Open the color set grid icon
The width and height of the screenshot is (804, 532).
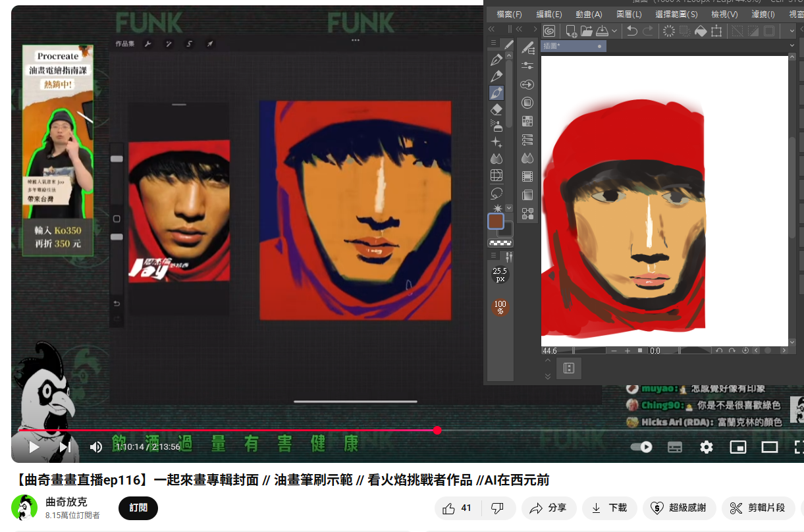click(527, 121)
